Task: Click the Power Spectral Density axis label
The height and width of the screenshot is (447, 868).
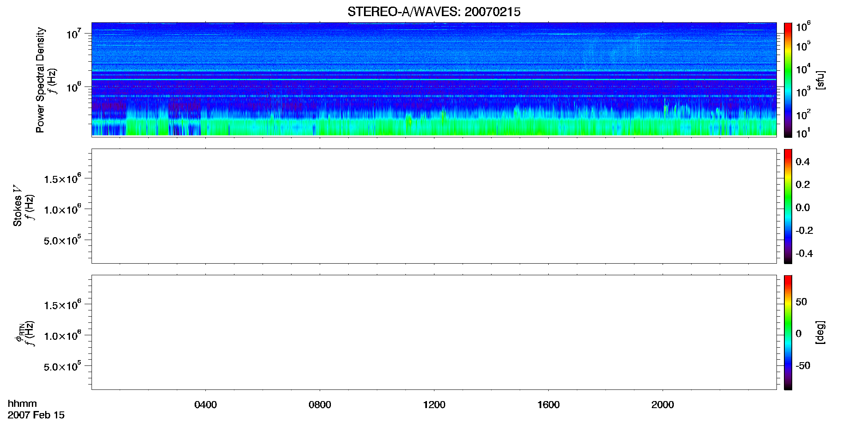Action: pos(40,80)
